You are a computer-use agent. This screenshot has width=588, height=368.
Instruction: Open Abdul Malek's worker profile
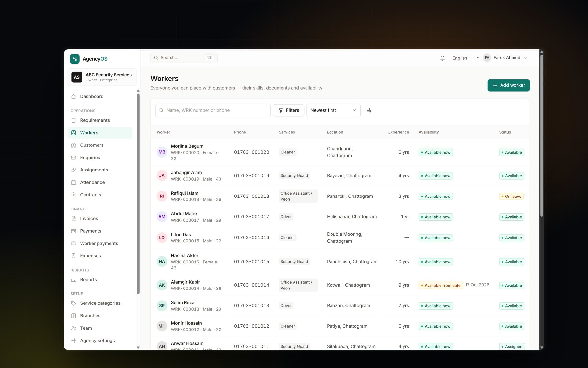pyautogui.click(x=184, y=214)
